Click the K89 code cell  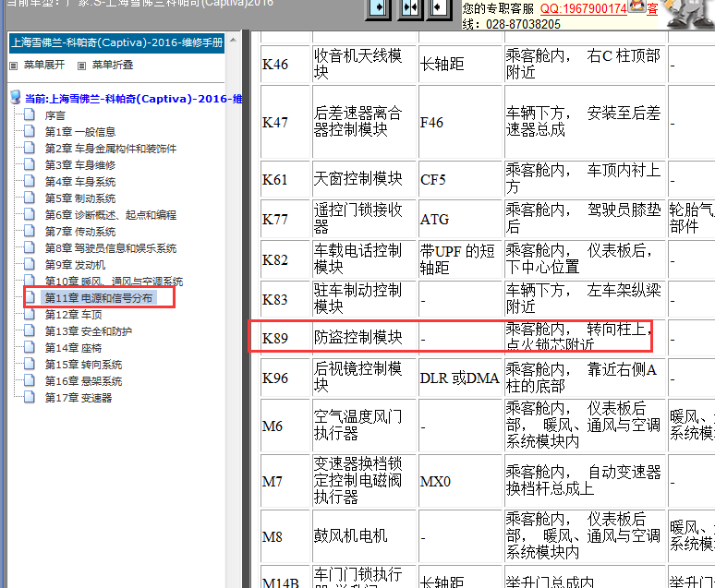tap(285, 338)
